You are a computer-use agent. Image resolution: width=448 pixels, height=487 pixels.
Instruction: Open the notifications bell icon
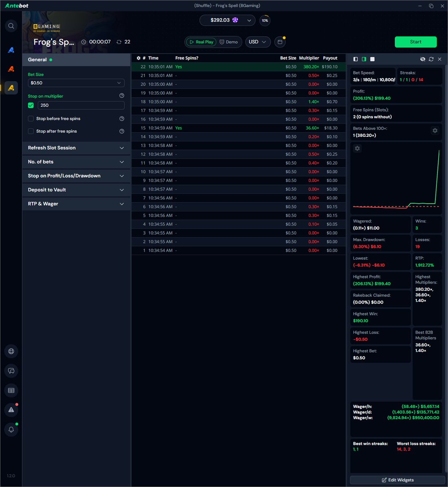tap(11, 429)
